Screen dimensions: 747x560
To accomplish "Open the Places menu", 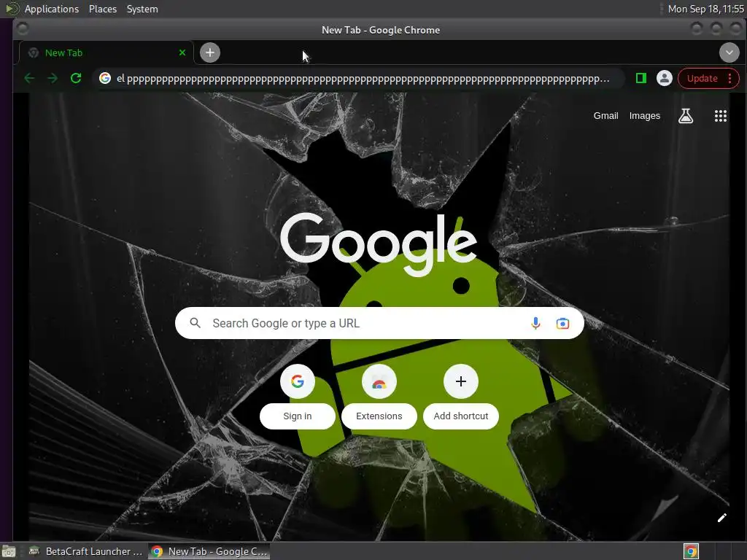I will (103, 9).
